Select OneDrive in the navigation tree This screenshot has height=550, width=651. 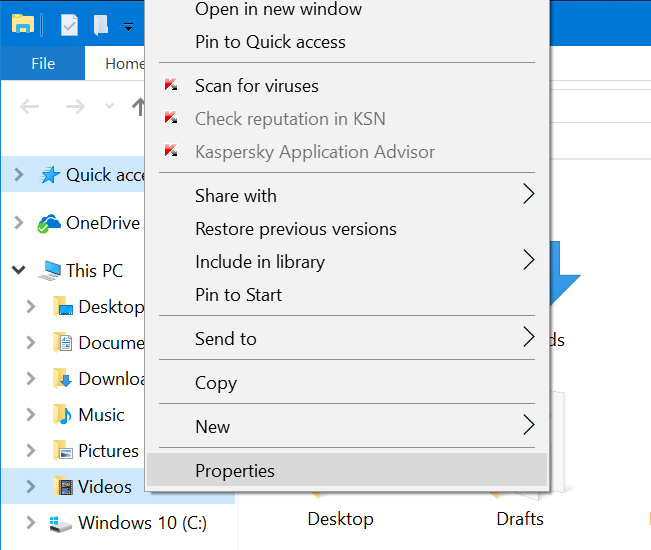tap(103, 223)
